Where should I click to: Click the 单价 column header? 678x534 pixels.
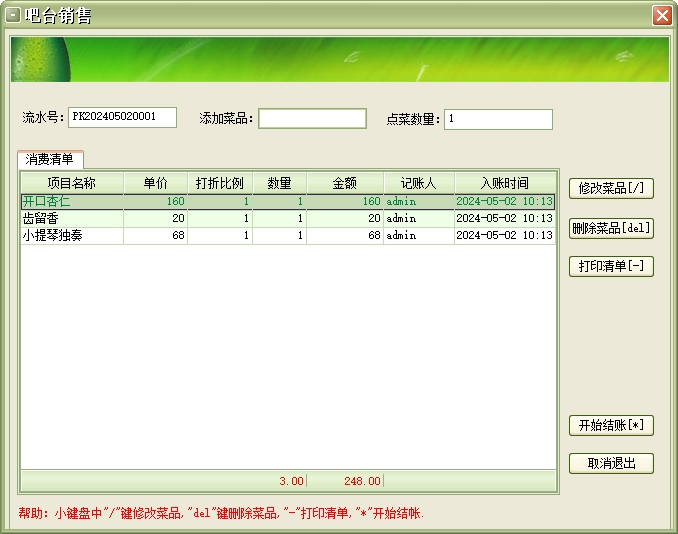pyautogui.click(x=155, y=183)
